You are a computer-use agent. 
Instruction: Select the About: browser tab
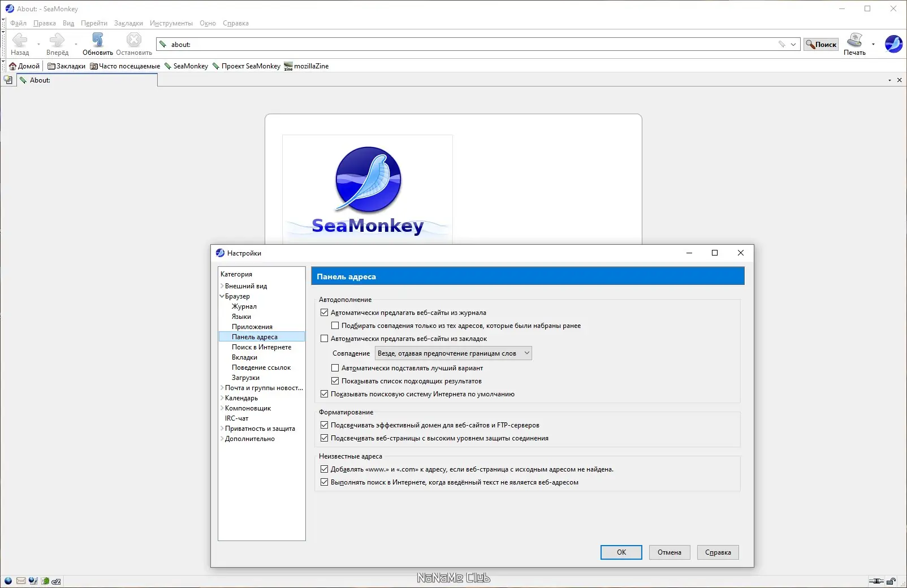(87, 80)
